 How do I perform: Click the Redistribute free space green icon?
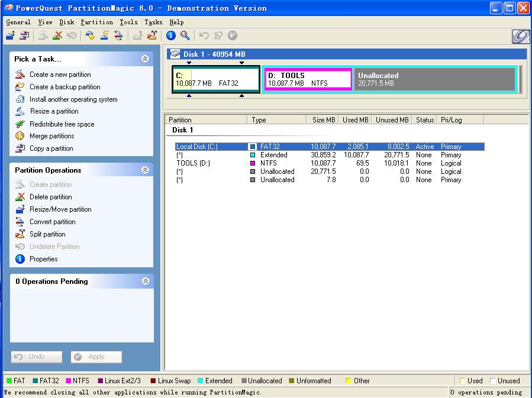click(20, 124)
